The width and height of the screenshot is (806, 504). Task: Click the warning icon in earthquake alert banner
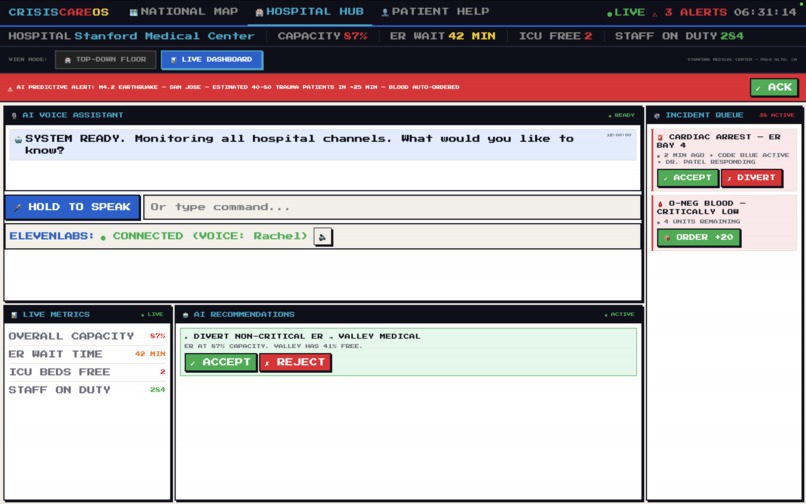click(x=10, y=88)
